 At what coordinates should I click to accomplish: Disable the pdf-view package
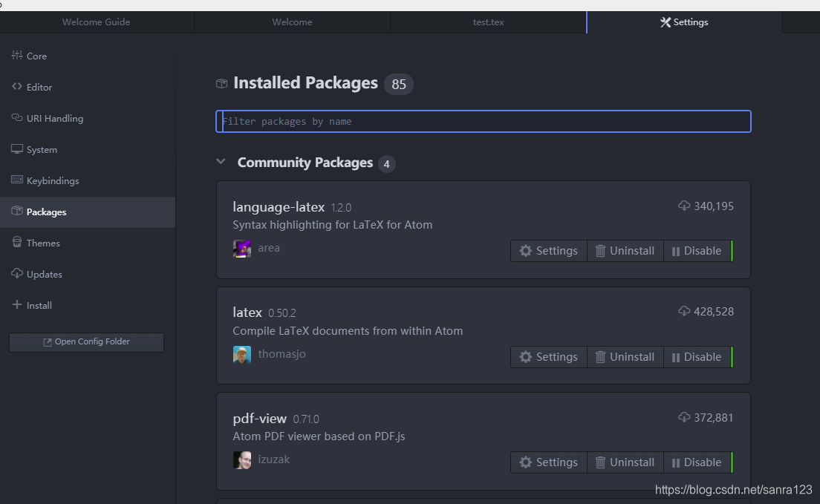coord(697,462)
